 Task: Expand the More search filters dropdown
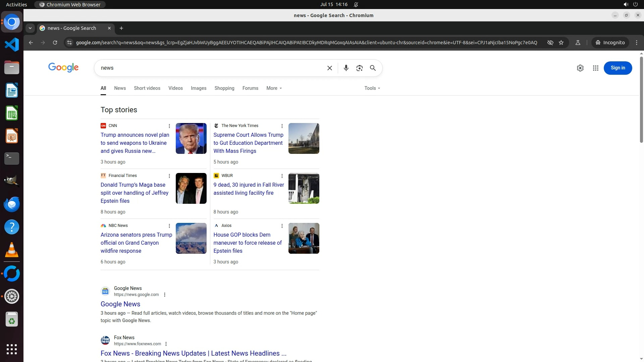pos(274,88)
